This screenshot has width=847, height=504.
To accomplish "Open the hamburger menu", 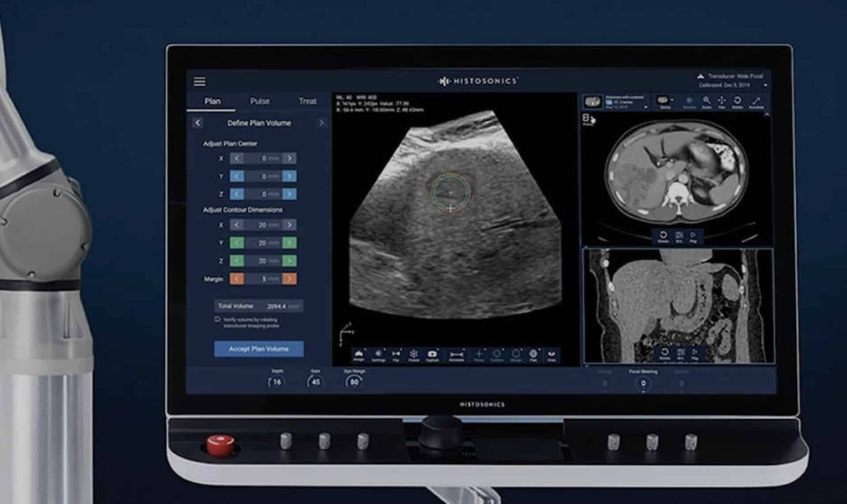I will (x=199, y=82).
